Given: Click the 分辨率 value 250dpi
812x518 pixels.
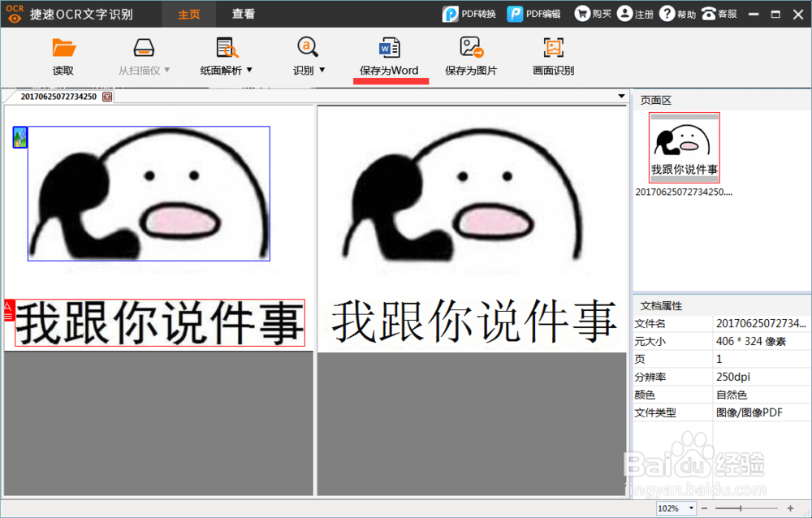Looking at the screenshot, I should pyautogui.click(x=733, y=377).
